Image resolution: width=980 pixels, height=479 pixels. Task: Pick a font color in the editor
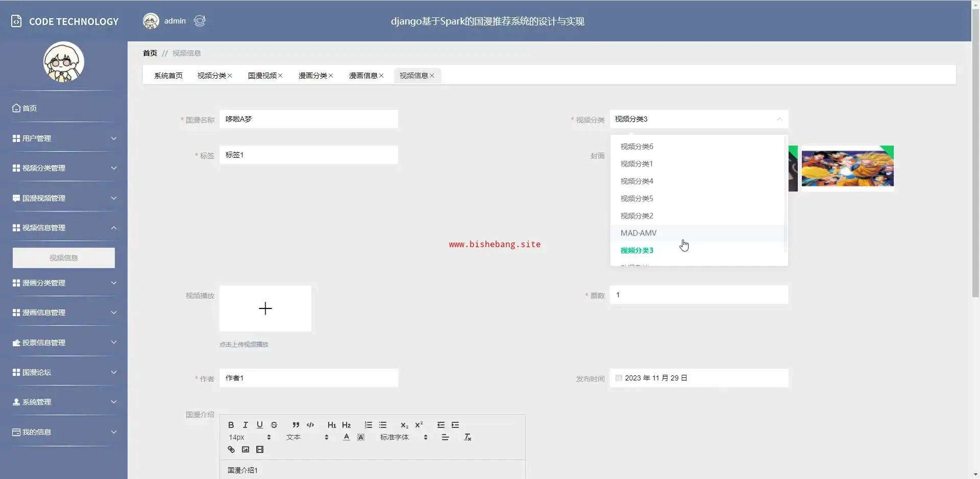[x=347, y=437]
